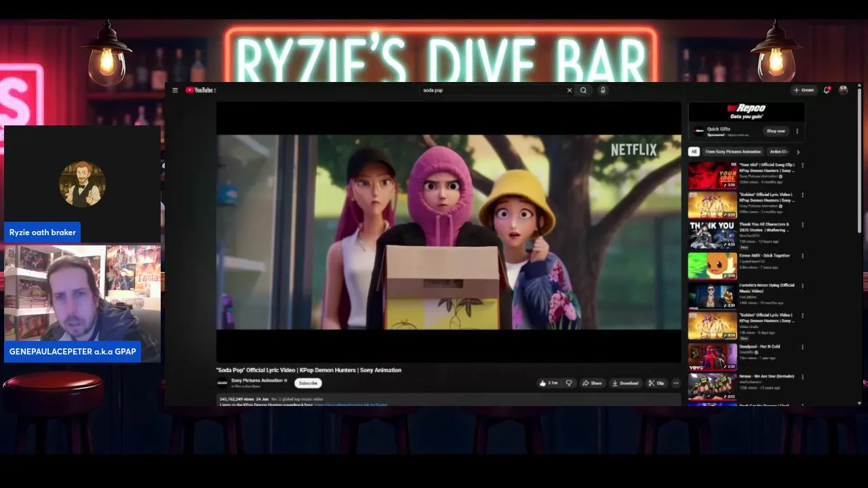Focus the 'soda pop' search field
868x488 pixels.
click(x=494, y=90)
